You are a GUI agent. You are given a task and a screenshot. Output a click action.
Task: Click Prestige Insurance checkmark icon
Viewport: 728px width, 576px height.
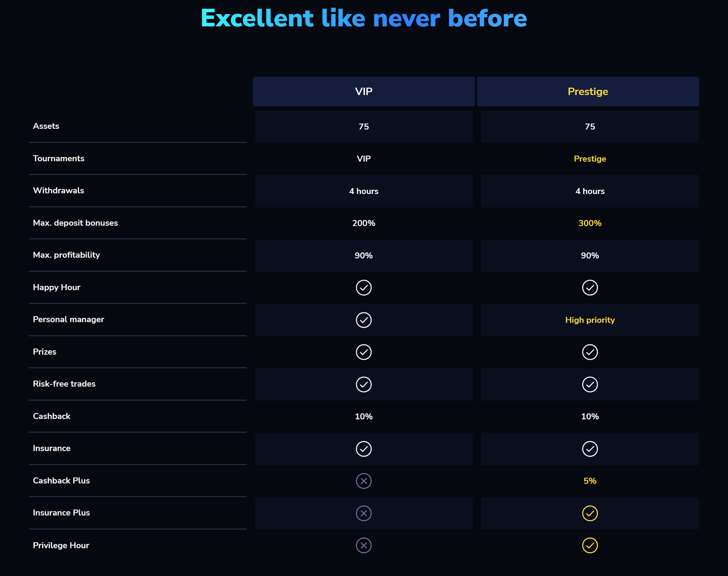click(x=590, y=449)
